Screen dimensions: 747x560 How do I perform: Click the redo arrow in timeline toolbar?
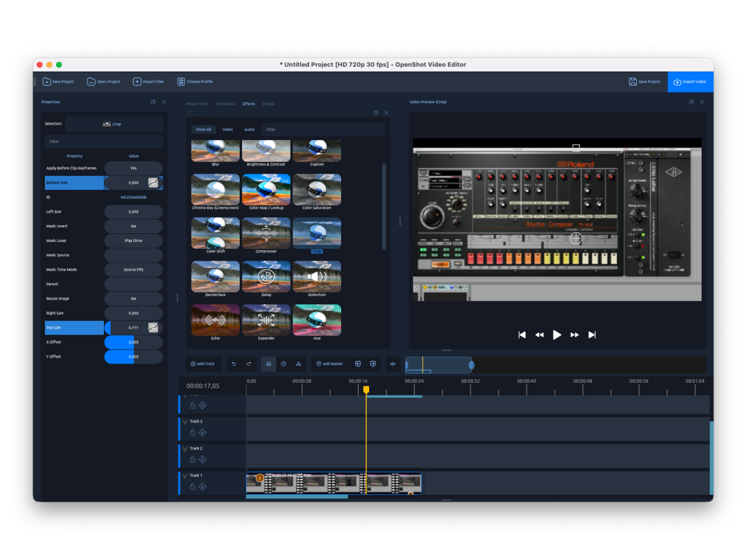point(249,363)
